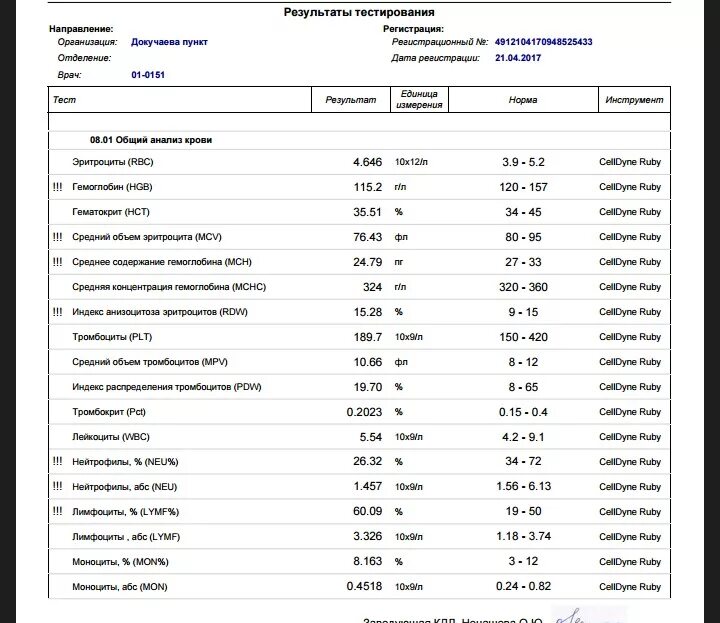Click registration date 21.04.2017
The image size is (720, 623).
518,58
